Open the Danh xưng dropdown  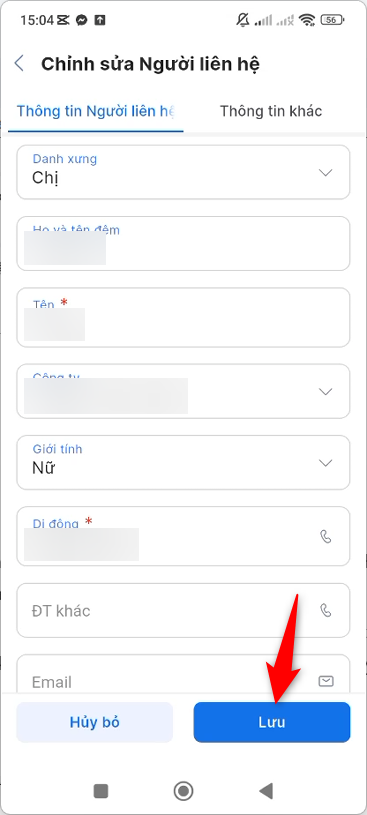(183, 172)
